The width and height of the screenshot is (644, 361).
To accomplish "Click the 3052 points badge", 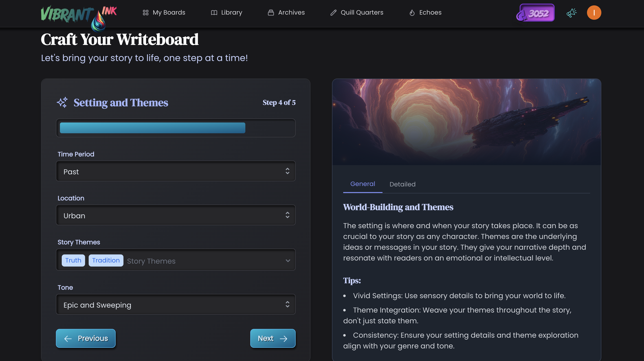I will pyautogui.click(x=536, y=13).
